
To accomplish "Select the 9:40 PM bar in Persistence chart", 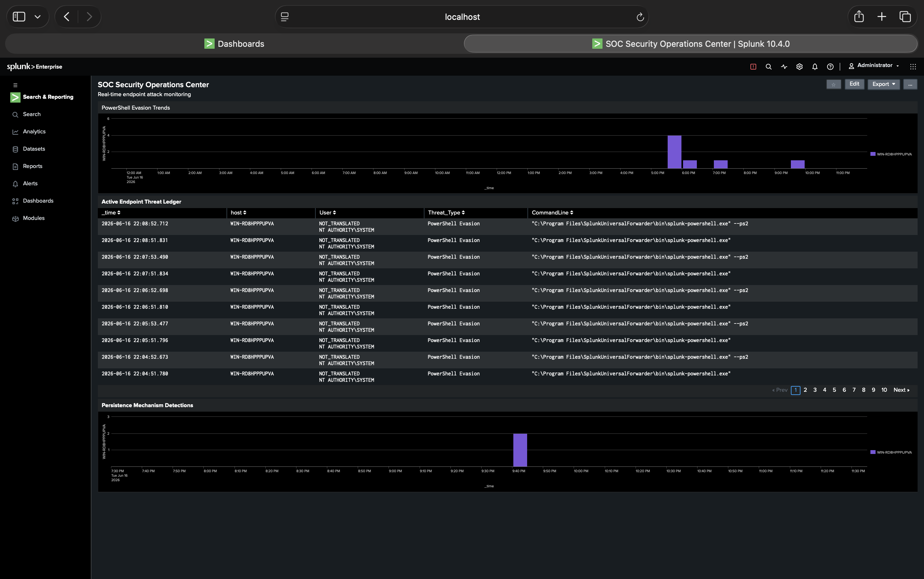I will click(x=520, y=450).
